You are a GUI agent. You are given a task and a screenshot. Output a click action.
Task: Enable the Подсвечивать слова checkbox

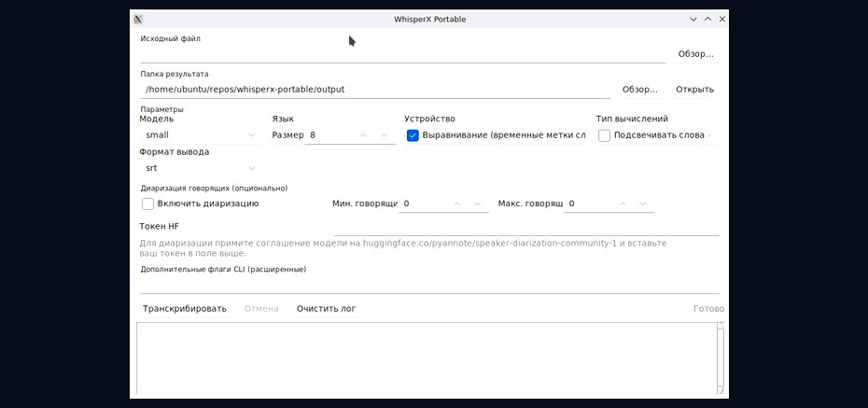point(605,135)
